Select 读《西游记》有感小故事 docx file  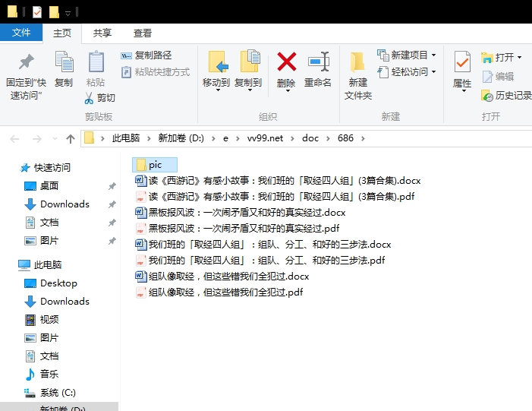278,181
